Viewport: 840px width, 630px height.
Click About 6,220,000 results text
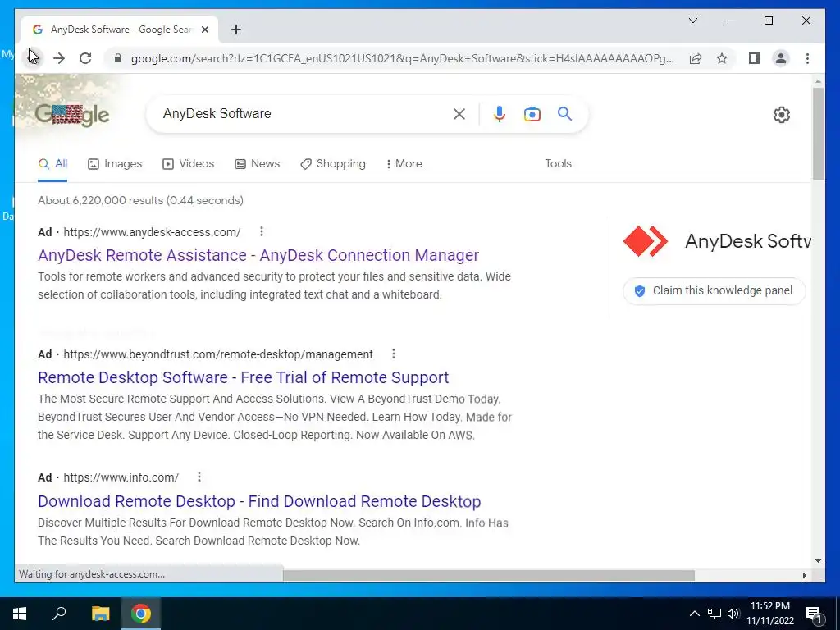[140, 200]
